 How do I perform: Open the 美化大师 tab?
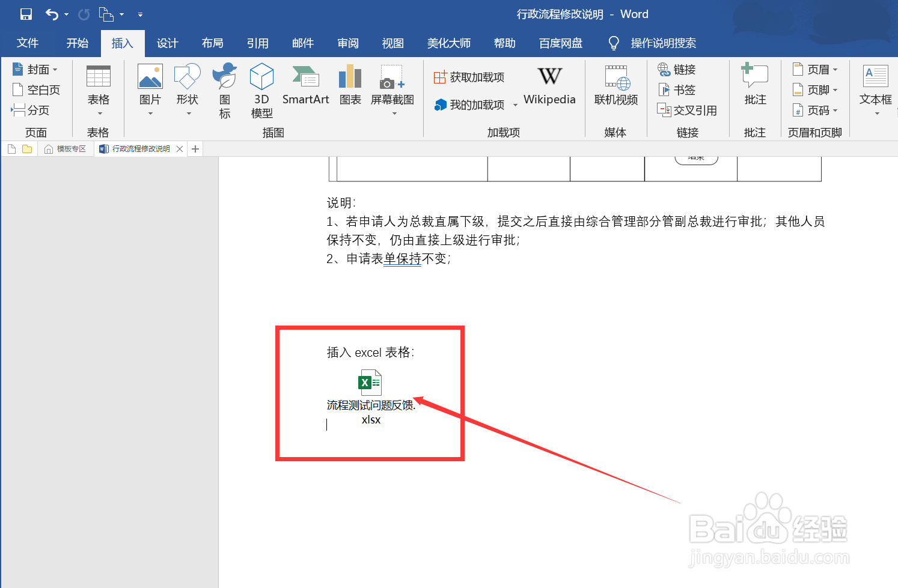pos(449,43)
